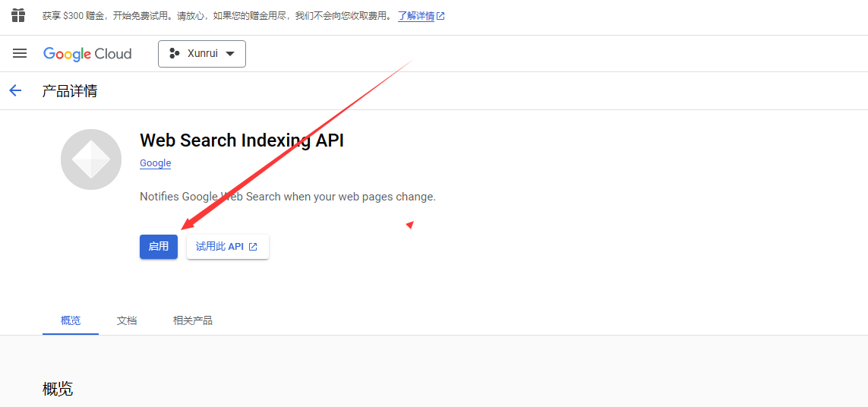The height and width of the screenshot is (407, 868).
Task: Switch to the 相关产品 tab
Action: 193,320
